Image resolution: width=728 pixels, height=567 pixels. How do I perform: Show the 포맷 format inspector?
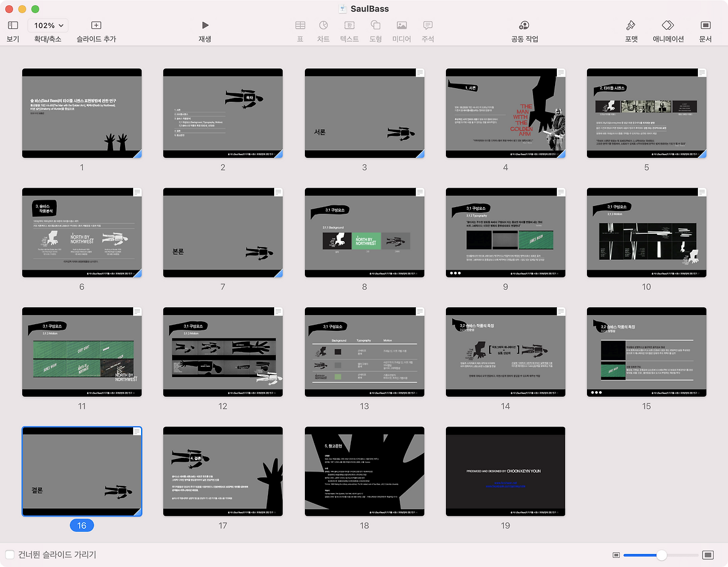pos(631,26)
